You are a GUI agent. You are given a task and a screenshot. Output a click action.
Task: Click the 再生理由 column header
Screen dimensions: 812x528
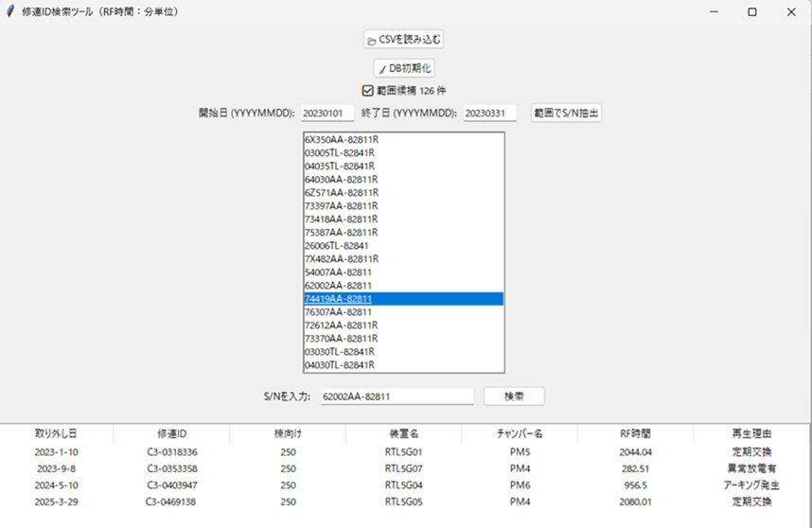pyautogui.click(x=752, y=433)
